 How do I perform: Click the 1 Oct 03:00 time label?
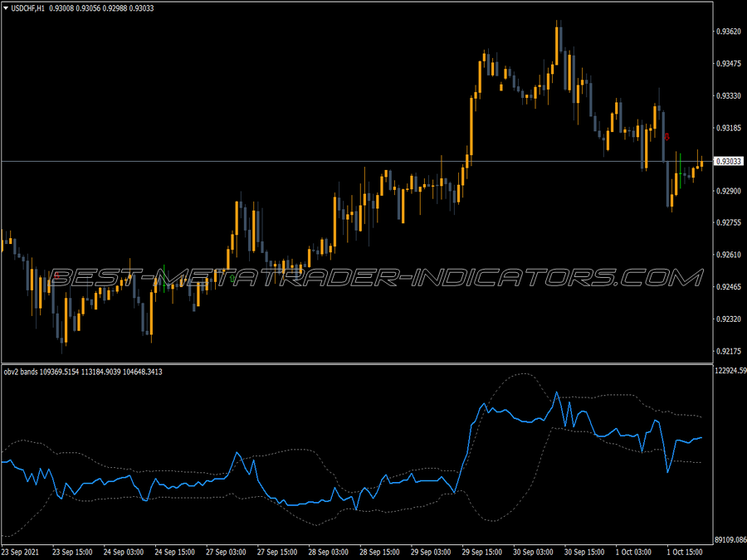coord(633,553)
